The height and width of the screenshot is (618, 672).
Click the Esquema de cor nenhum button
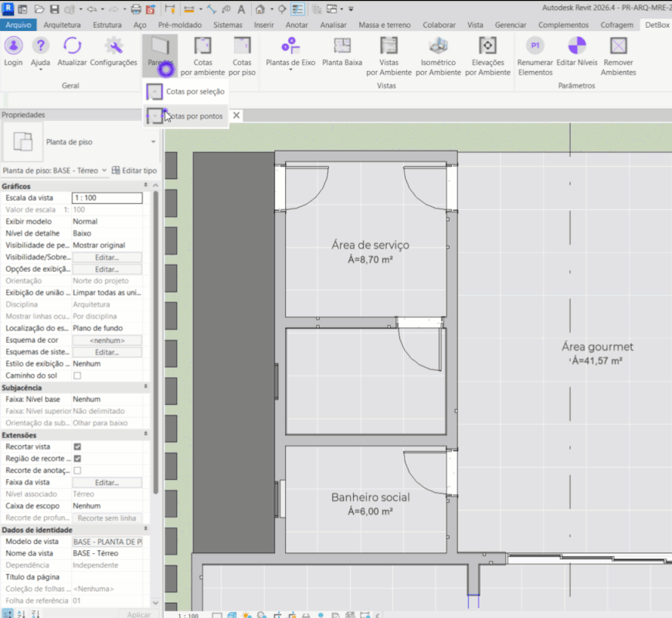107,340
